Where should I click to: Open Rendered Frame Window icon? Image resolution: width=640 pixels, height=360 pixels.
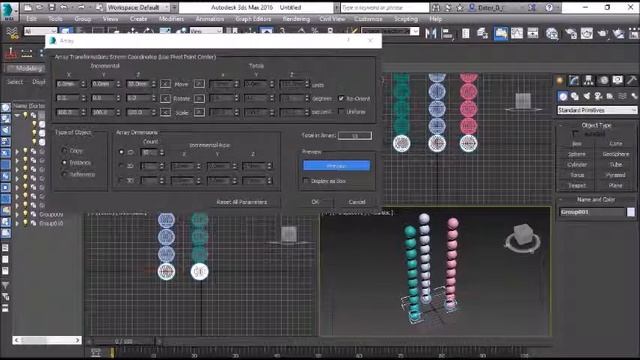click(587, 33)
